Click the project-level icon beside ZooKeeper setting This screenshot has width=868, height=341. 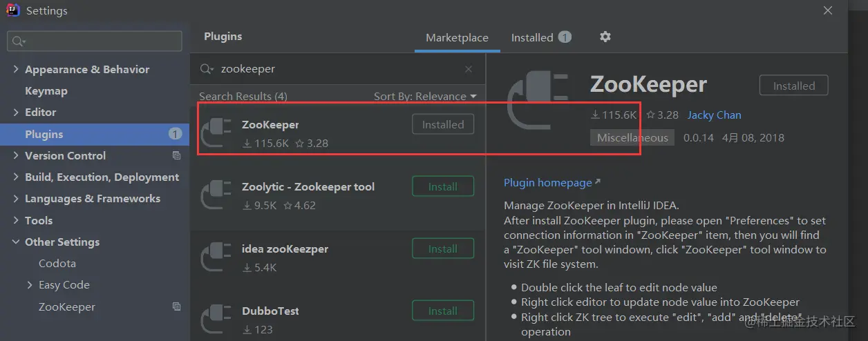click(176, 306)
